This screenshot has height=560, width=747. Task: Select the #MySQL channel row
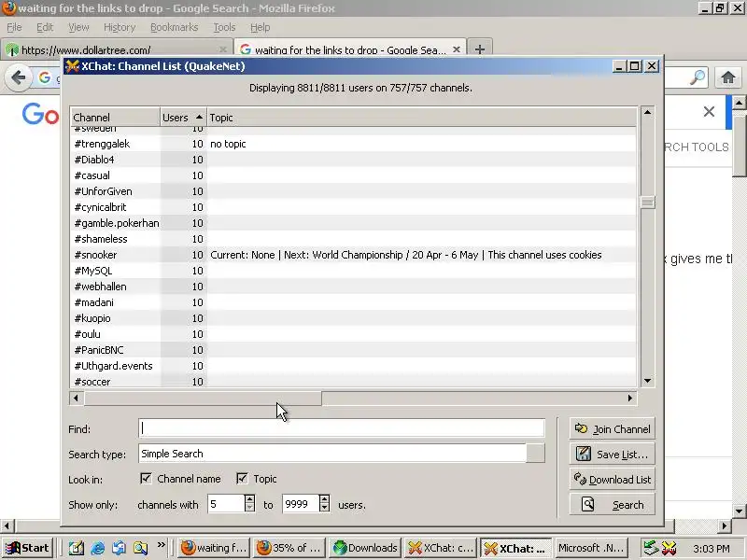point(353,271)
